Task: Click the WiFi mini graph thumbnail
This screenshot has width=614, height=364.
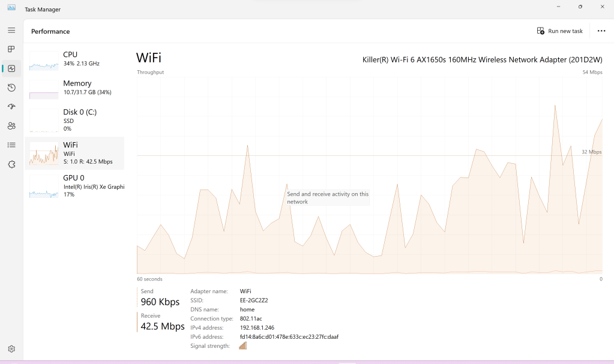Action: coord(44,154)
